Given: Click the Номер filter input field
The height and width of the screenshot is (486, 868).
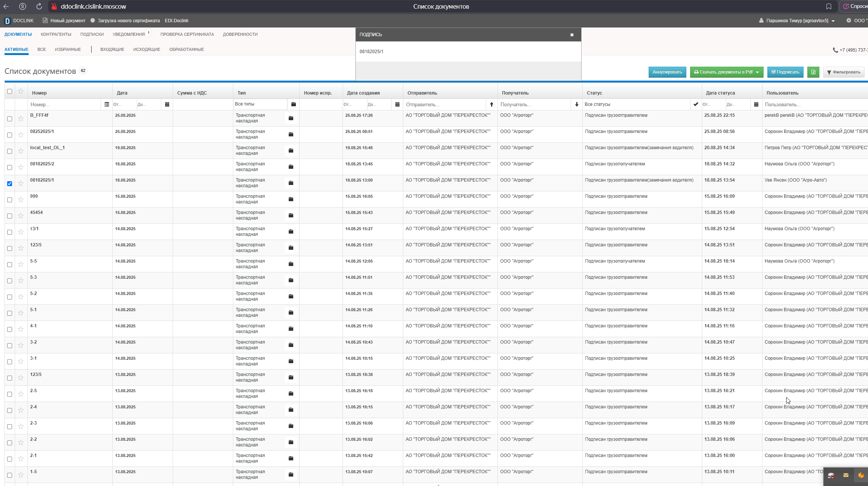Looking at the screenshot, I should point(65,104).
